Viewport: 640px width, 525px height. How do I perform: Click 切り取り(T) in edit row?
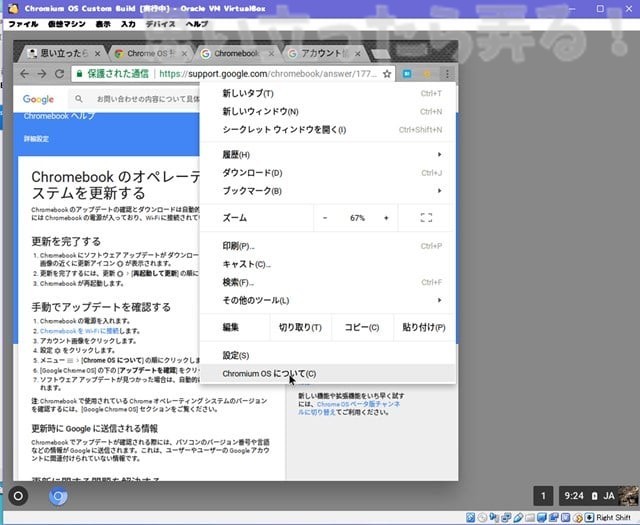[x=300, y=327]
